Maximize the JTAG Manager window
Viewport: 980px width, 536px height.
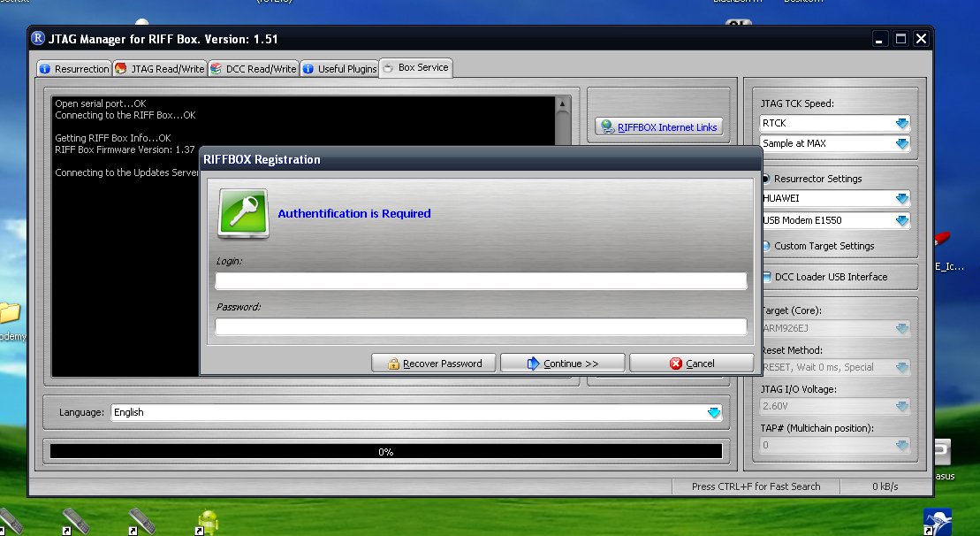pyautogui.click(x=900, y=39)
